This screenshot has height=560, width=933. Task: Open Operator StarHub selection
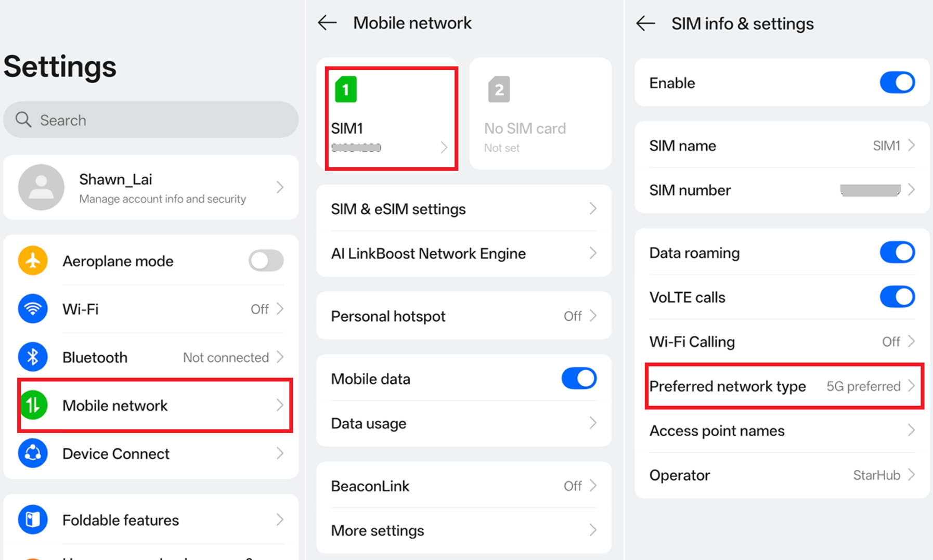pos(782,475)
